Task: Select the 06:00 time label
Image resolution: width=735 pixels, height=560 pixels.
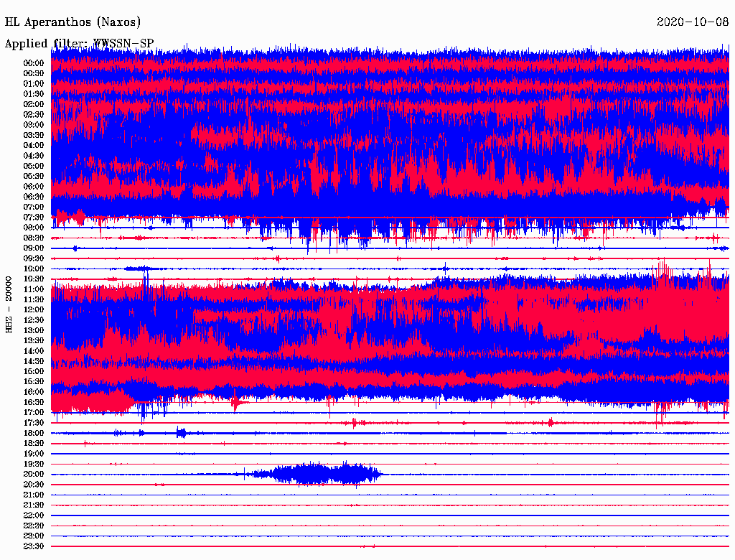Action: click(34, 186)
